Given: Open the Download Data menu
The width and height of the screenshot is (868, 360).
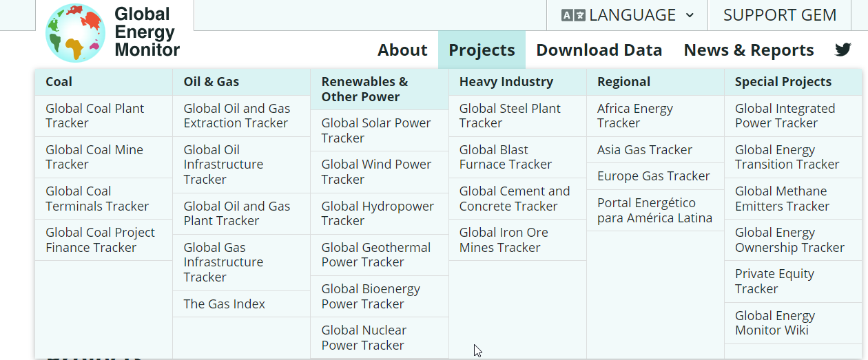Looking at the screenshot, I should click(599, 50).
